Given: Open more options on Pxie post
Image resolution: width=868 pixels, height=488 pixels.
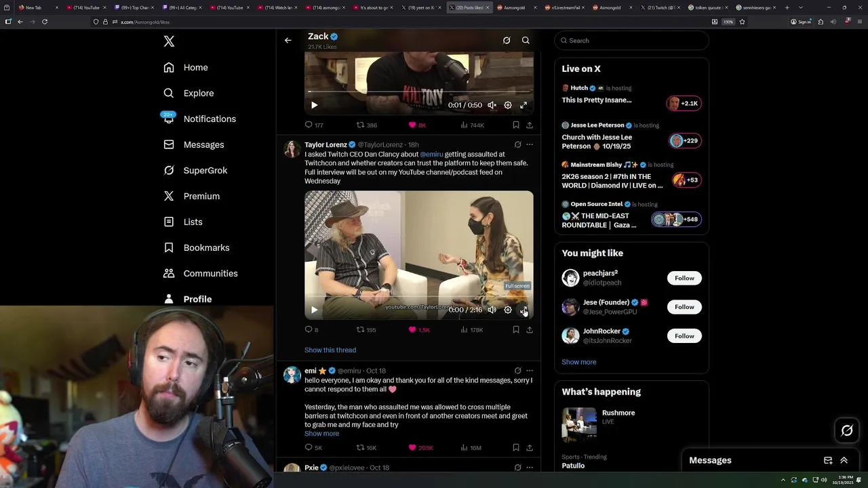Looking at the screenshot, I should (530, 468).
